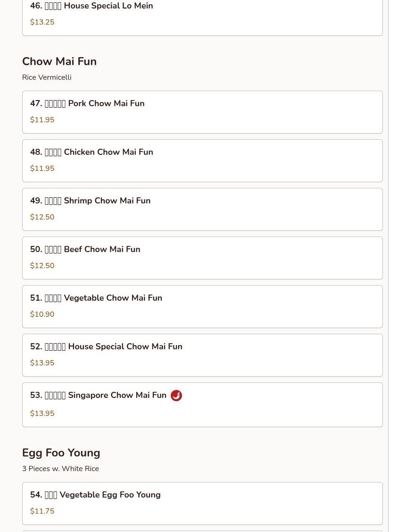This screenshot has height=532, width=398.
Task: Select Vegetable Egg Foo Young item
Action: click(x=202, y=504)
